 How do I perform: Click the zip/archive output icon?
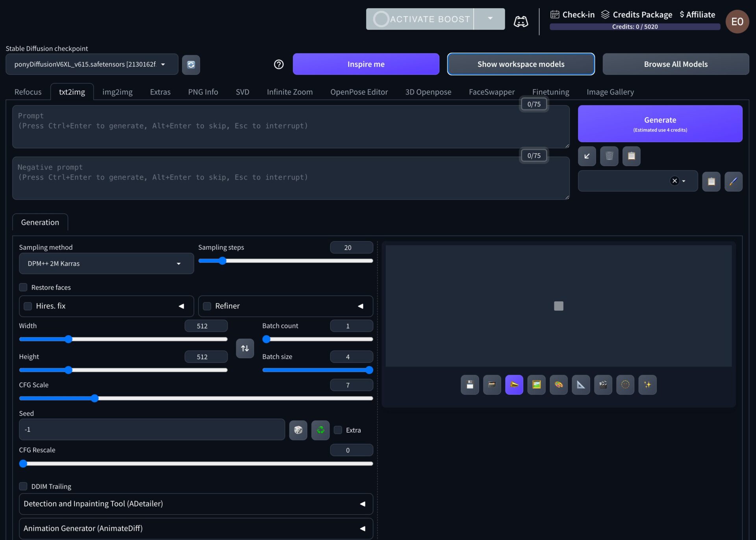point(492,384)
